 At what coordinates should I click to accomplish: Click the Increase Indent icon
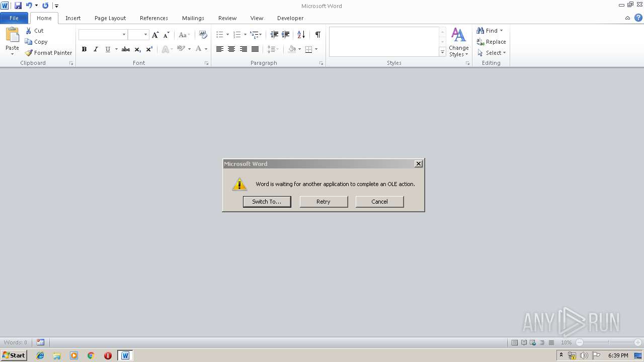tap(286, 35)
